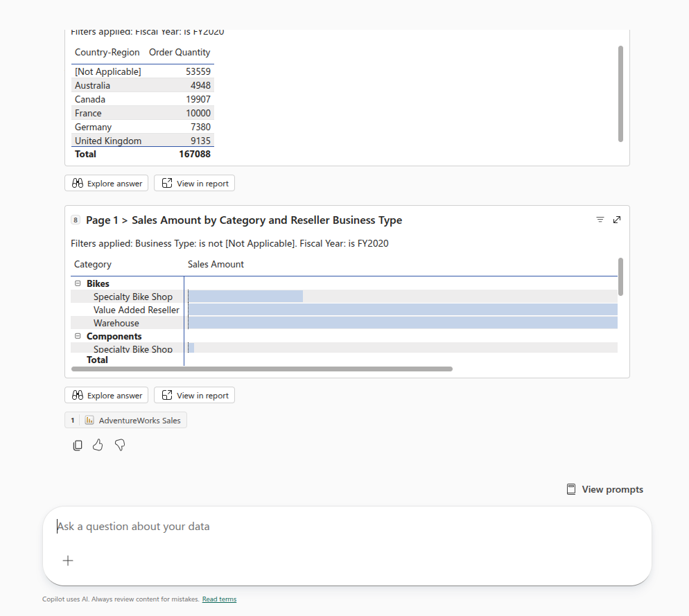Copy the Copilot response

click(78, 445)
